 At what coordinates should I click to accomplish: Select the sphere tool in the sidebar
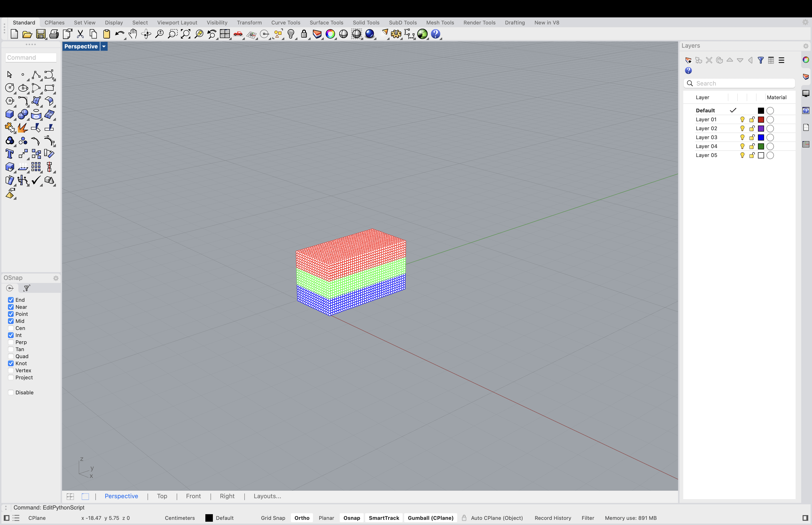click(23, 114)
